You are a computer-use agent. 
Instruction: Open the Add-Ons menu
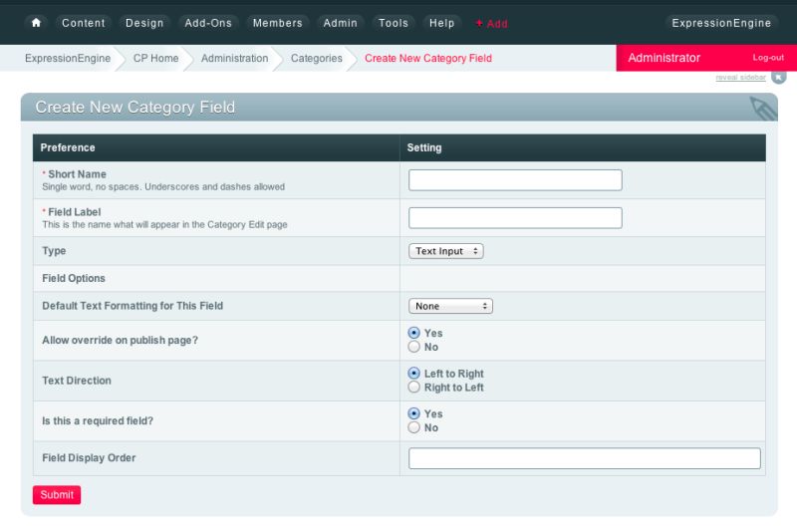click(208, 23)
